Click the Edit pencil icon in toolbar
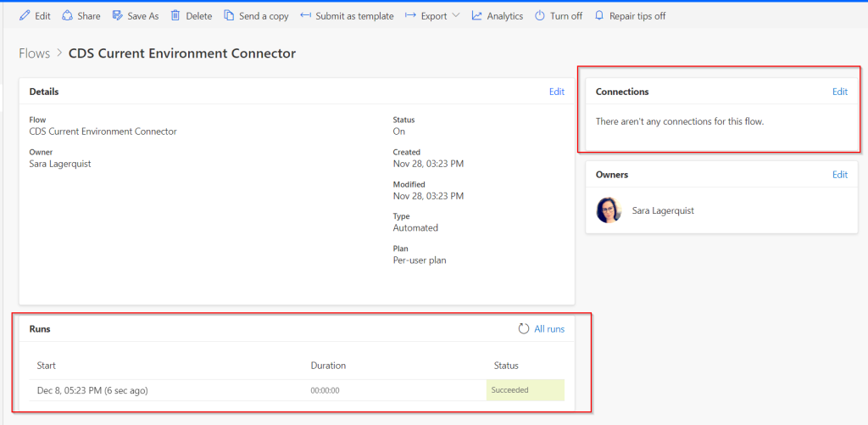 pos(25,16)
